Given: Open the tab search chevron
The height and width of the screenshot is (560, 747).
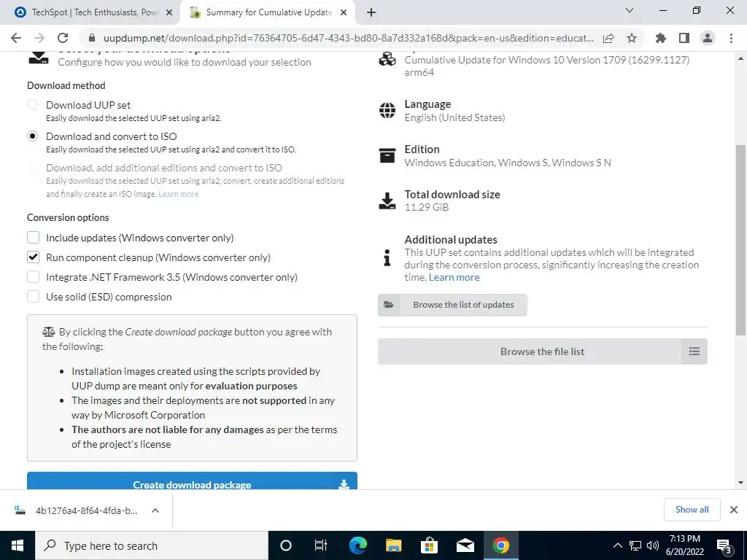Looking at the screenshot, I should (x=630, y=10).
